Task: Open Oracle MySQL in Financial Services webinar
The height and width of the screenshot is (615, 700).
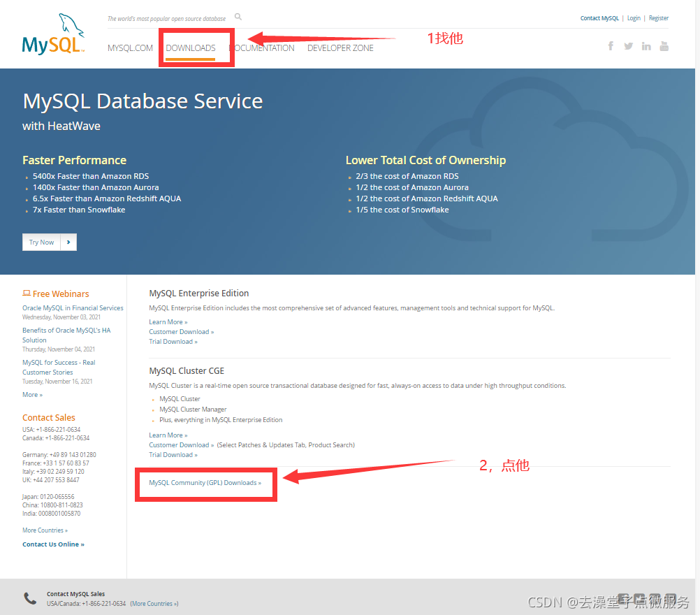Action: pyautogui.click(x=73, y=307)
